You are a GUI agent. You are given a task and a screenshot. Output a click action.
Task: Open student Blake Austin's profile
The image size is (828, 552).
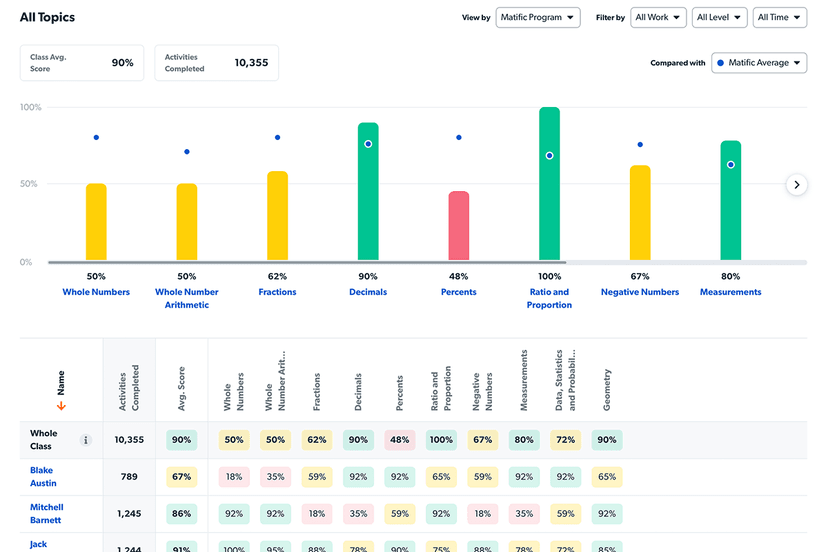pos(42,476)
